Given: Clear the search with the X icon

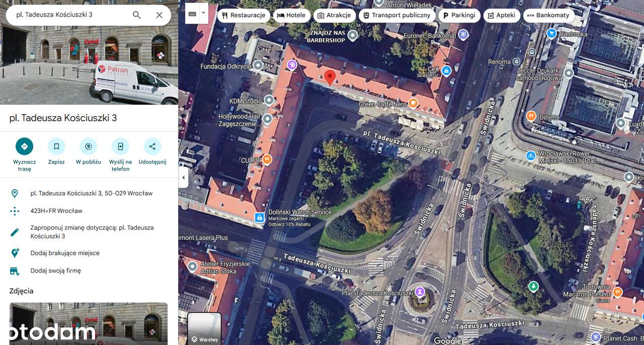Looking at the screenshot, I should click(x=159, y=15).
